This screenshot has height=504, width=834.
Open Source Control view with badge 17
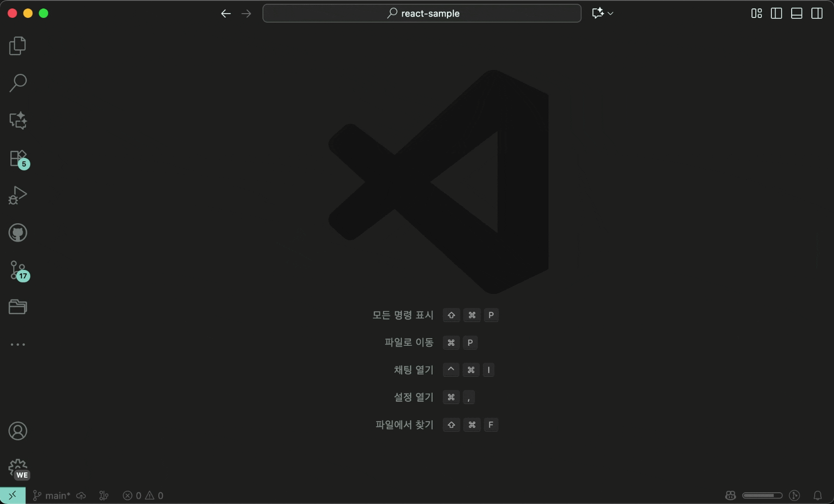click(19, 271)
